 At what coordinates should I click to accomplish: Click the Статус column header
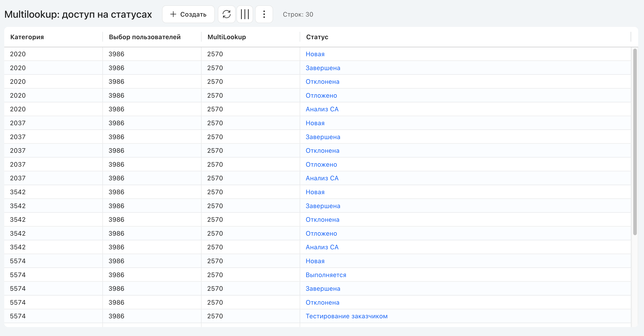(x=317, y=37)
